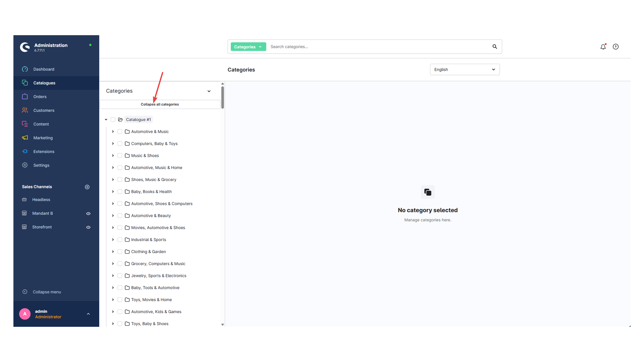The height and width of the screenshot is (362, 644).
Task: Click the Marketing megaphone icon
Action: point(25,138)
